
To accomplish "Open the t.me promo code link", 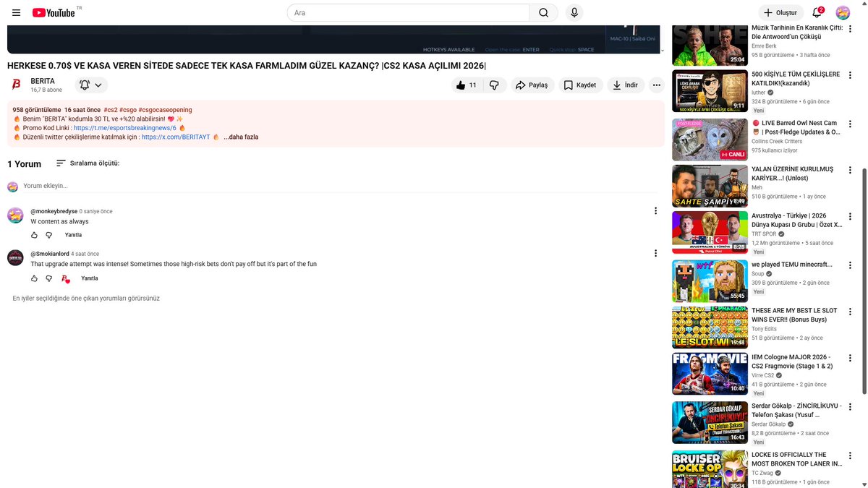I will pyautogui.click(x=125, y=128).
